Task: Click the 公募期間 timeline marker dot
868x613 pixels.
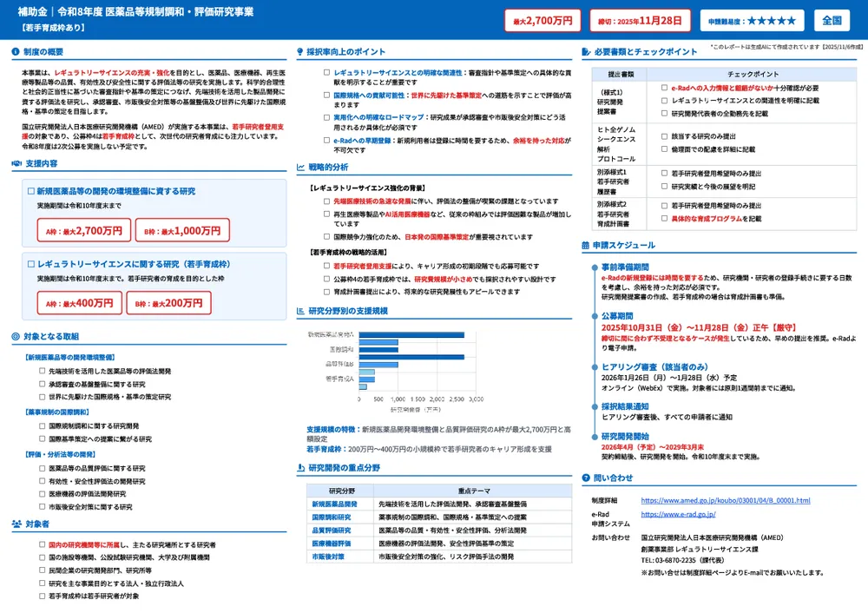Action: [x=594, y=315]
